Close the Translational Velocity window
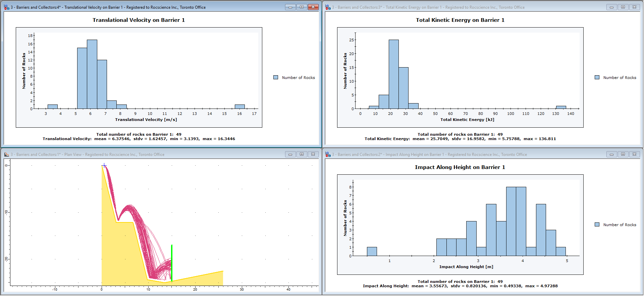The height and width of the screenshot is (296, 644). (x=313, y=7)
